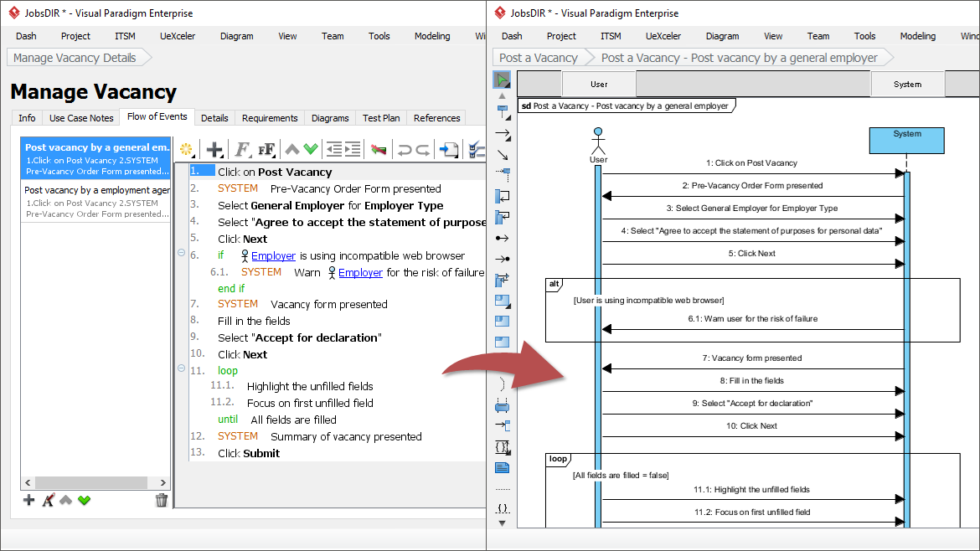
Task: Choose the diagonal Duration Message tool
Action: (x=503, y=154)
